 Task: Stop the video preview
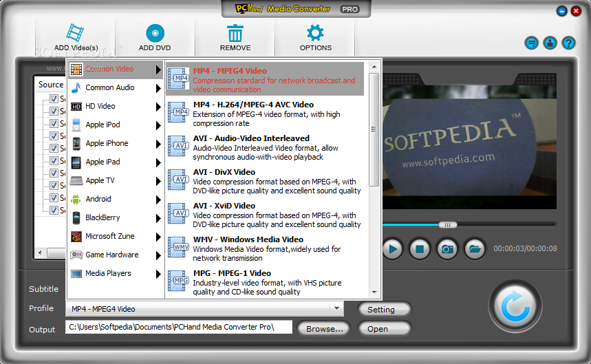point(420,248)
